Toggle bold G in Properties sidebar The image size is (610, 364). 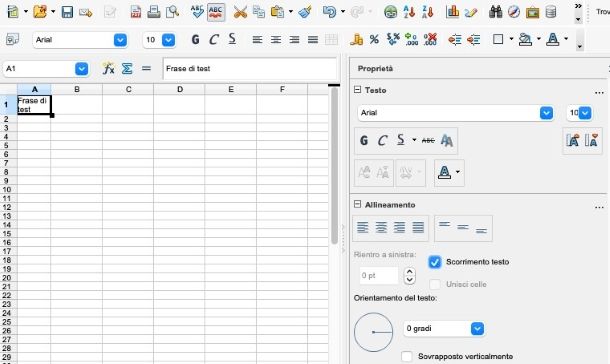[x=364, y=140]
